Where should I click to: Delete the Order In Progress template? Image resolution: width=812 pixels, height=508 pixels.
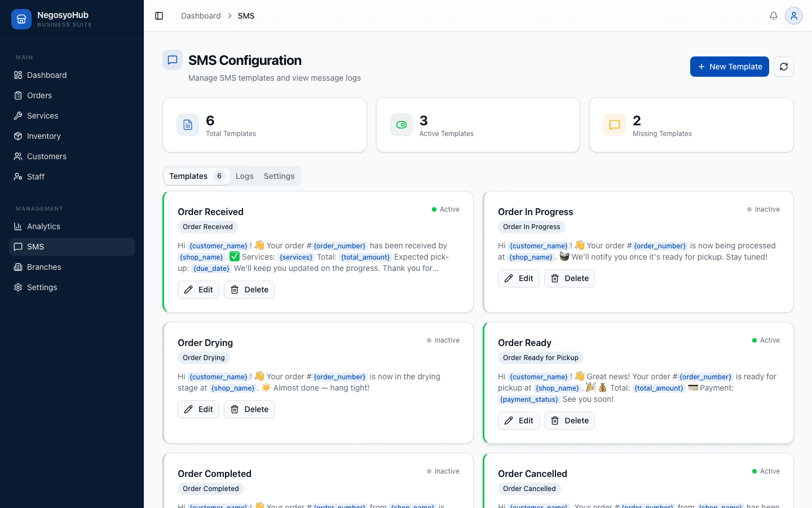[569, 278]
